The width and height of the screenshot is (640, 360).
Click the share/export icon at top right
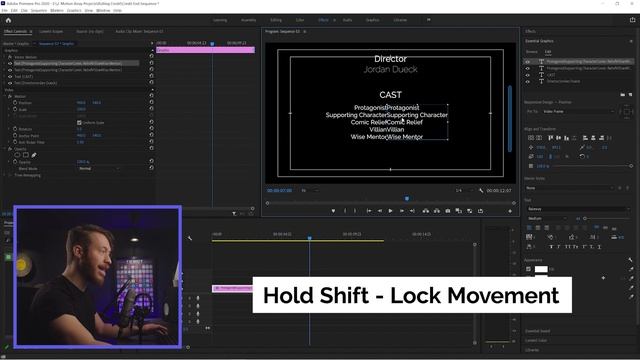[x=632, y=20]
